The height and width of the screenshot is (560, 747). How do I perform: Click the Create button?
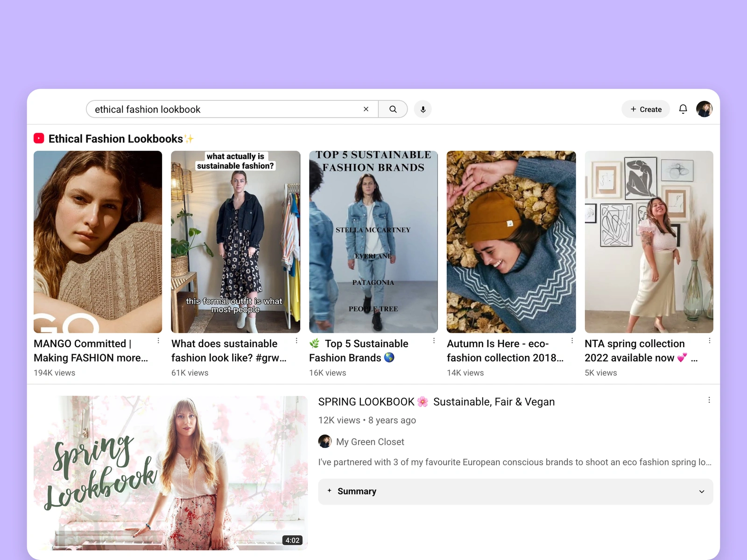click(x=646, y=109)
